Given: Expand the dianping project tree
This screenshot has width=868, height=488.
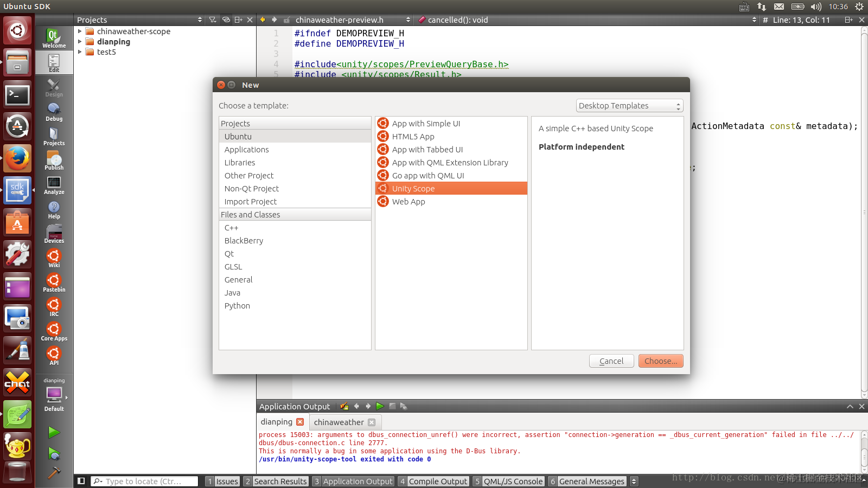Looking at the screenshot, I should tap(80, 42).
